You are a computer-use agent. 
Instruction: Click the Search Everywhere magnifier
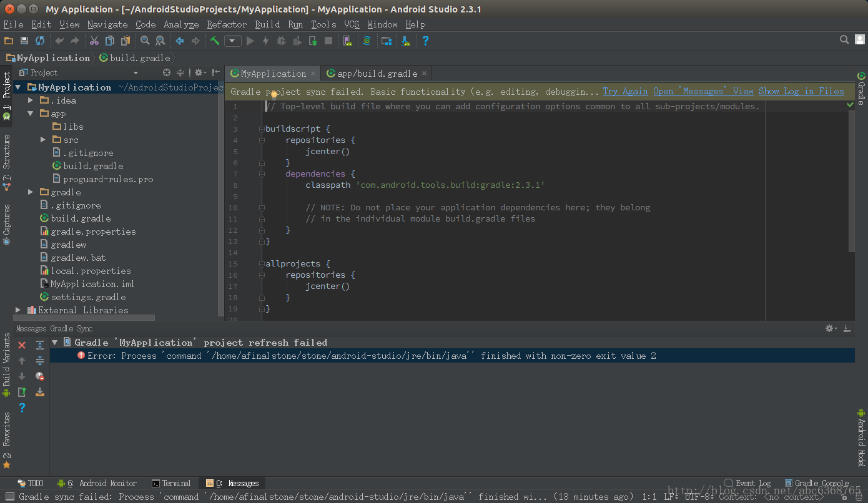tap(844, 40)
